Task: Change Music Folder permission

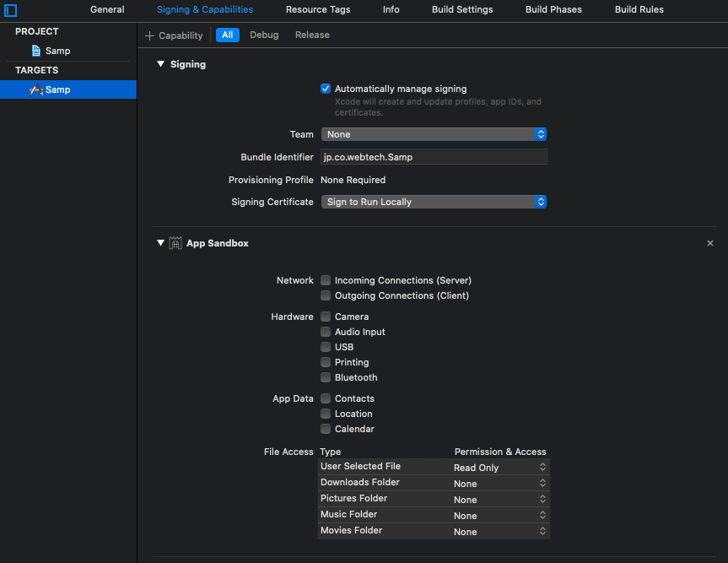Action: point(499,516)
